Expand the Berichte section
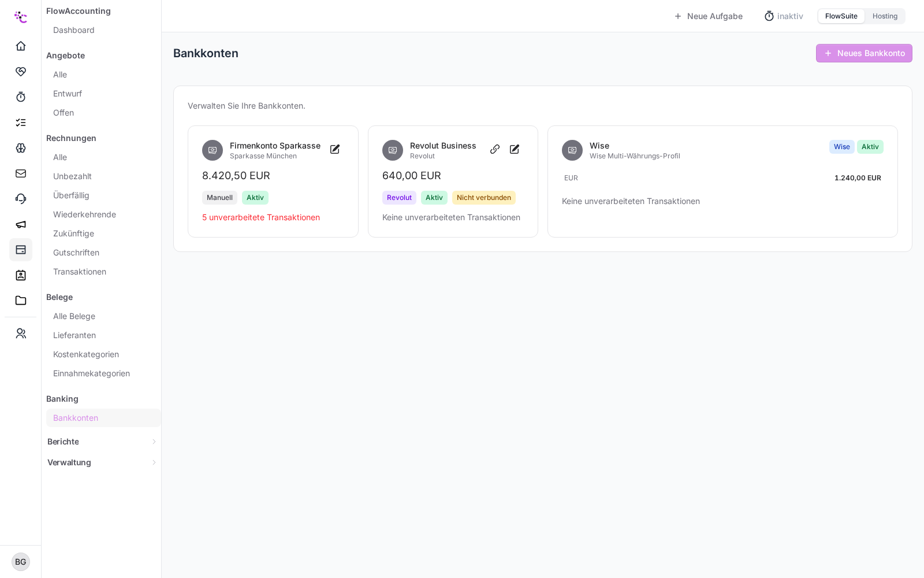 coord(102,442)
